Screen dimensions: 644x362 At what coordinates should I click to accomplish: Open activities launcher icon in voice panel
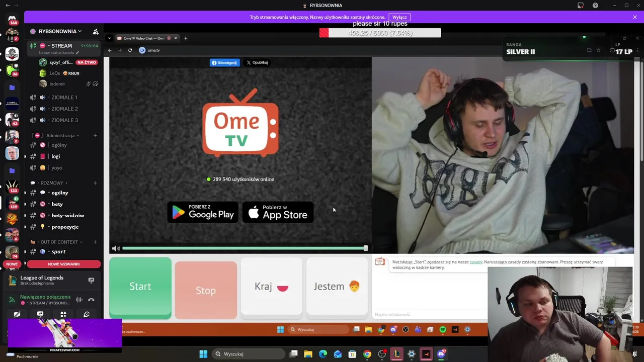[x=63, y=314]
